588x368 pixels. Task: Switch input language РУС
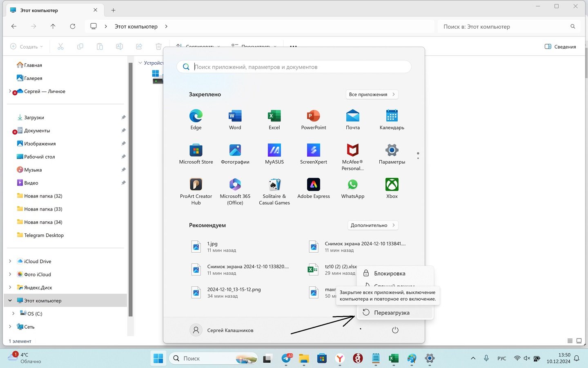[x=502, y=359]
